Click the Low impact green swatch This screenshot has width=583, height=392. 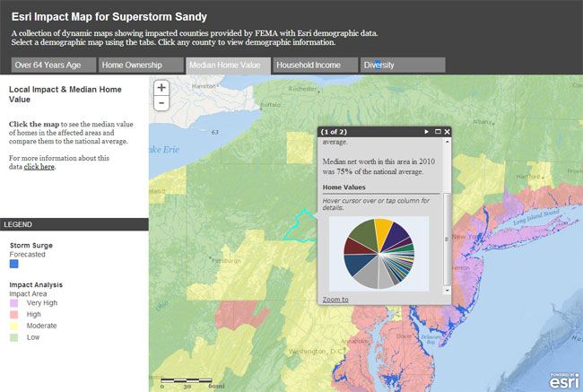click(13, 337)
